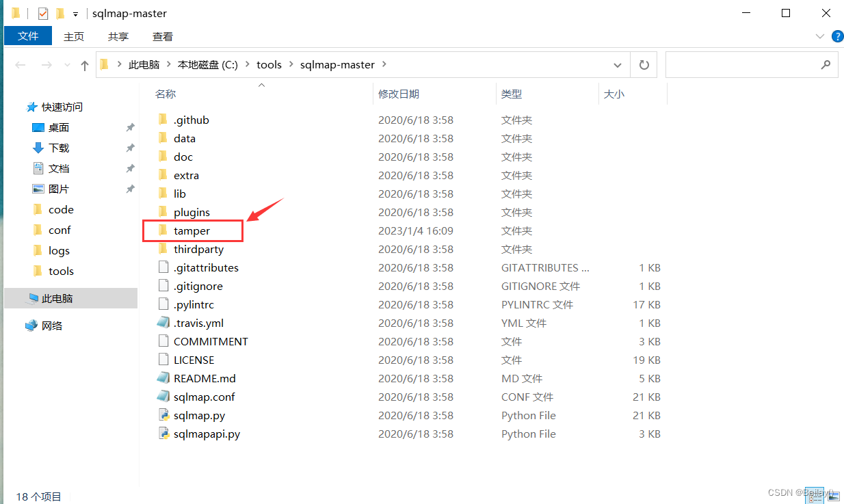Expand chevron after 此电脑 in address bar
This screenshot has height=504, width=844.
pyautogui.click(x=169, y=65)
